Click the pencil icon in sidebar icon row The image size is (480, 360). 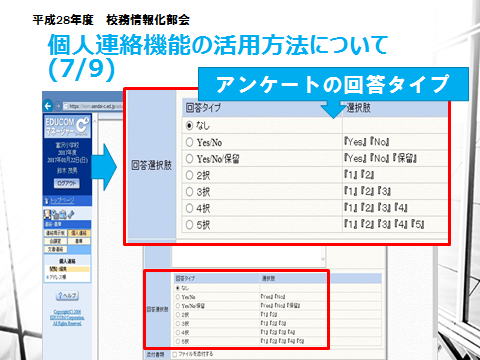[x=71, y=214]
